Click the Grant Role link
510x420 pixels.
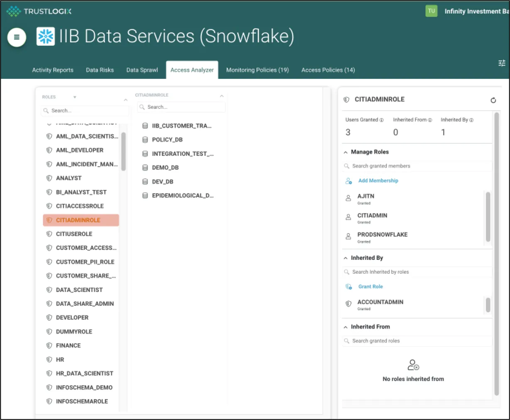pos(370,286)
